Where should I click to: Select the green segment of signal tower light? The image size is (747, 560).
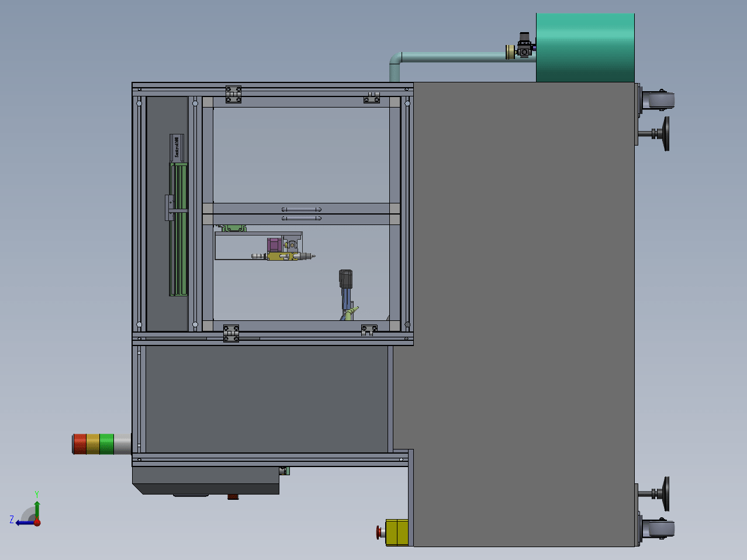106,444
